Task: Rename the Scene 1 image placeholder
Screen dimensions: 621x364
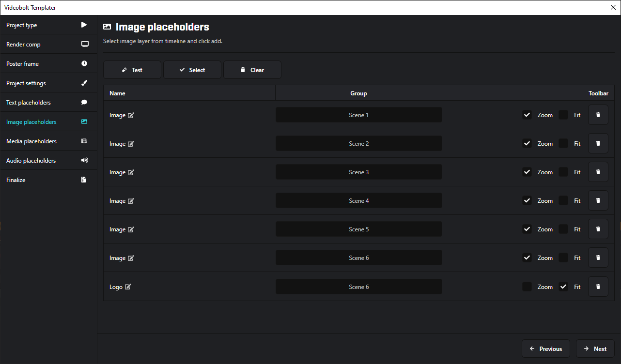Action: [131, 115]
